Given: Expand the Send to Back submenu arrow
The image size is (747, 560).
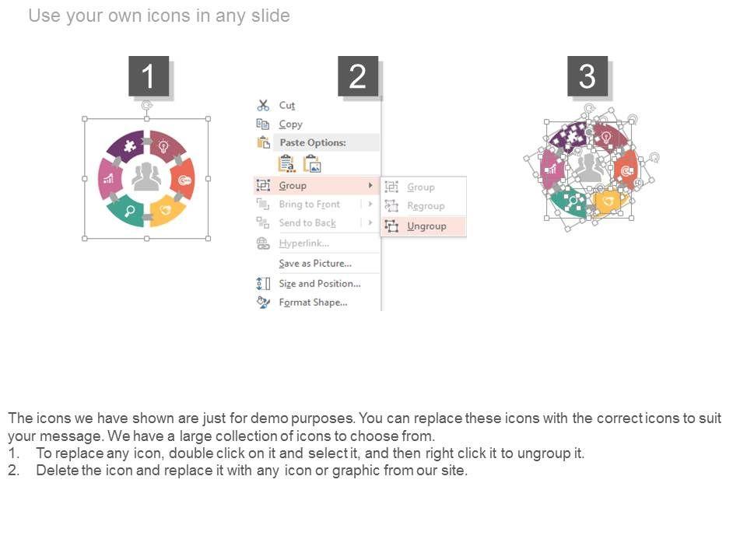Looking at the screenshot, I should click(x=370, y=222).
